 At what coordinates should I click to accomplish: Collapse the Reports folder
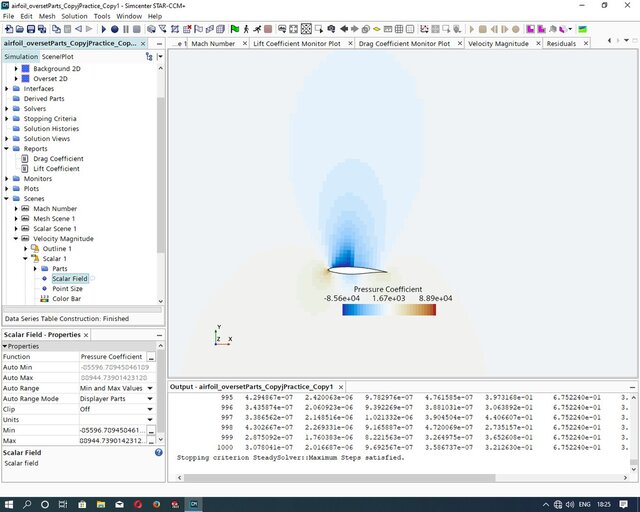7,149
